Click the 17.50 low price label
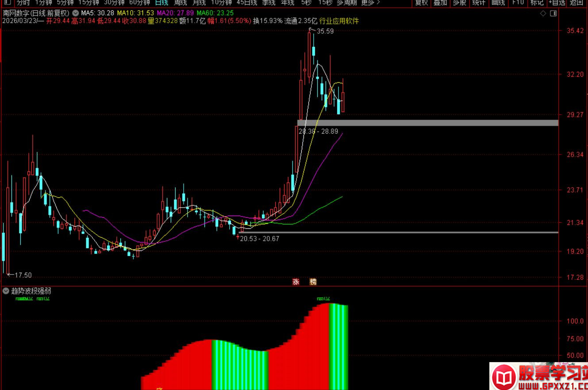 click(23, 275)
